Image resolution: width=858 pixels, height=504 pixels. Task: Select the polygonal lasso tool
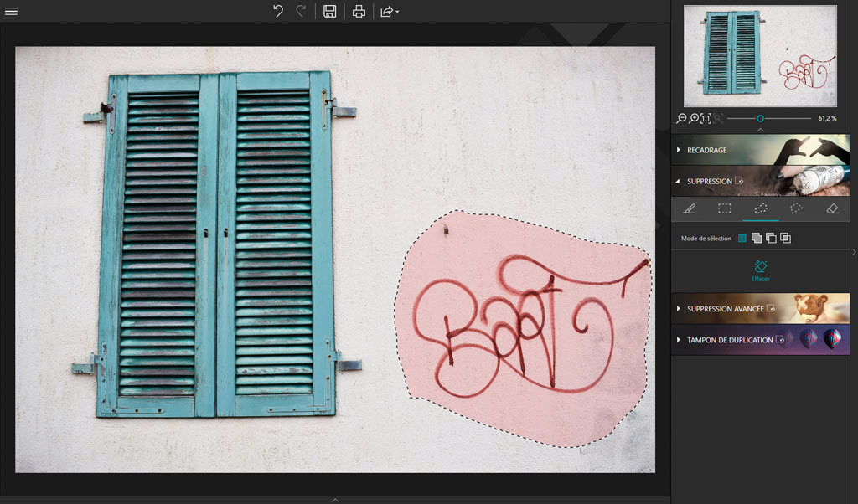(x=796, y=208)
